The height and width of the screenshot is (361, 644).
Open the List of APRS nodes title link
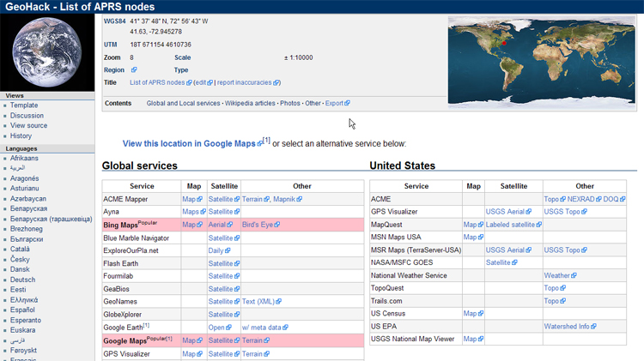[157, 83]
